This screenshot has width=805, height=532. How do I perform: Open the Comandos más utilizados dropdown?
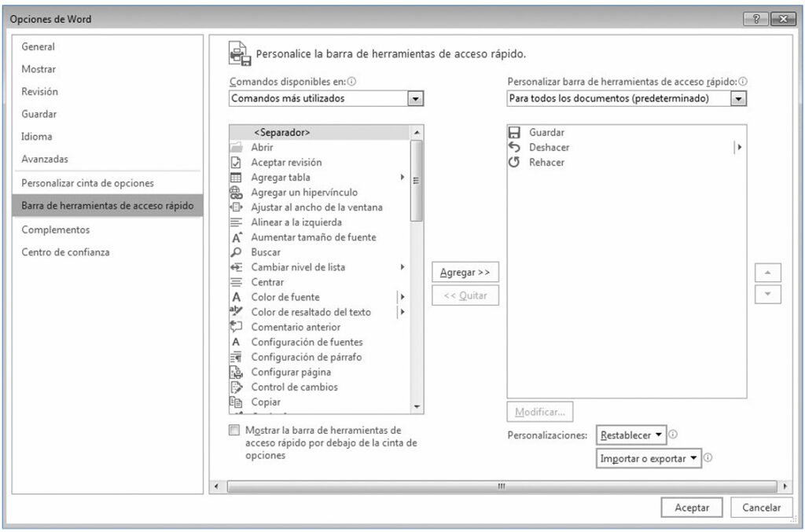(x=415, y=98)
